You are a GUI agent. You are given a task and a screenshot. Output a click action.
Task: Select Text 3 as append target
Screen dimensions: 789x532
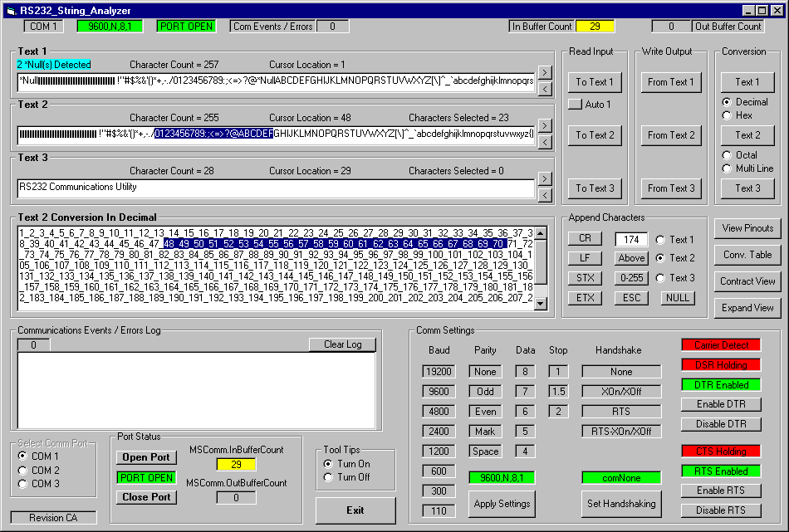tap(662, 278)
